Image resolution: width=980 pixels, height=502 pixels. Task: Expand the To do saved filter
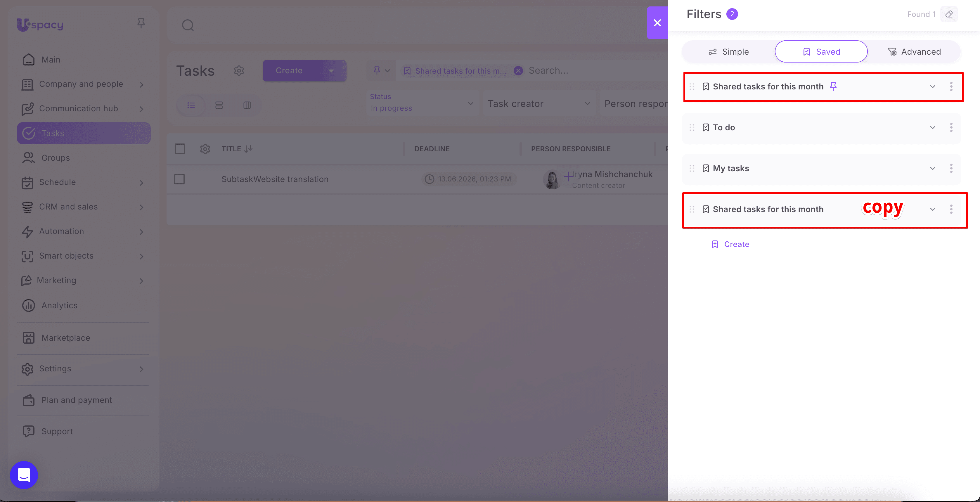coord(932,127)
